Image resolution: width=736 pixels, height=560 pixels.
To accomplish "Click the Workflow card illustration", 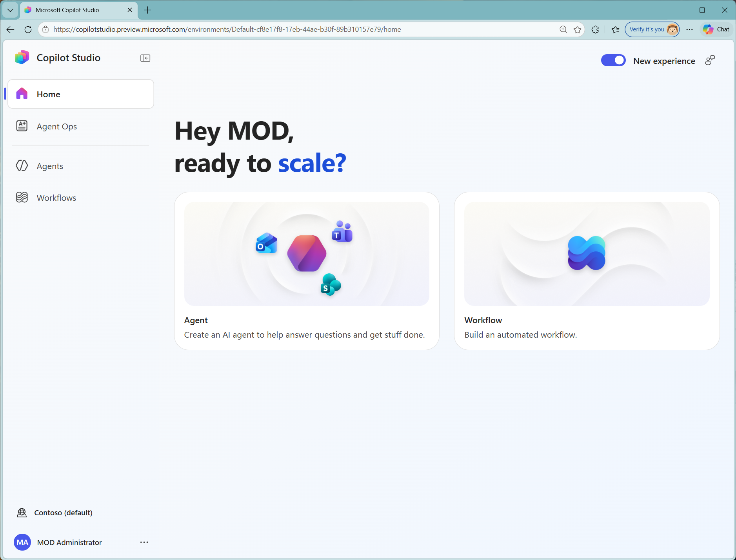I will 587,254.
